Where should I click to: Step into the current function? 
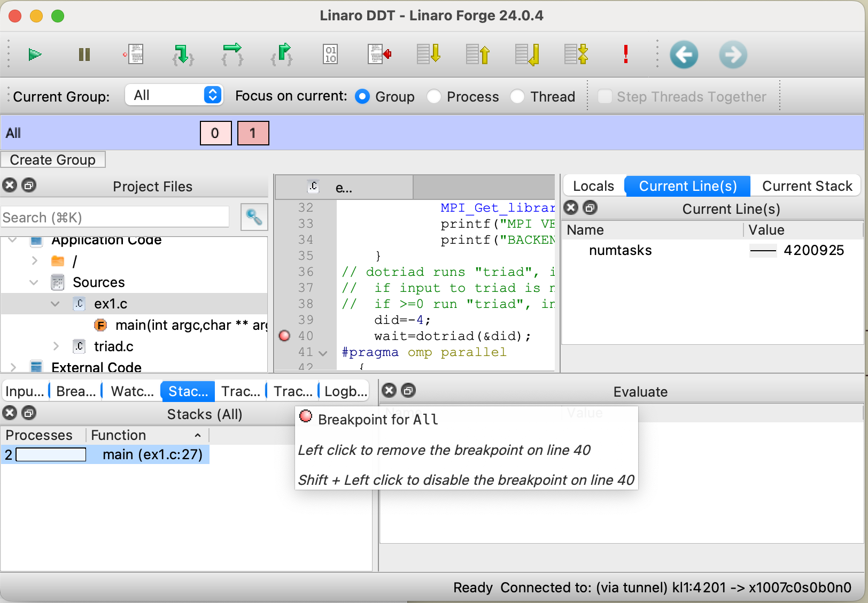point(182,54)
